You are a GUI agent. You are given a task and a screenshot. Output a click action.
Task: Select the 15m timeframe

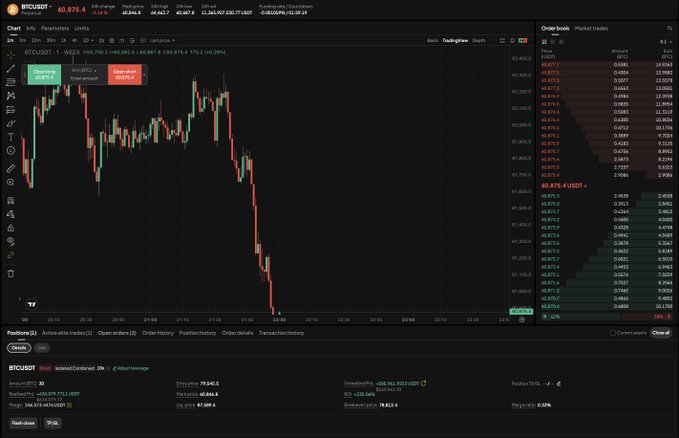point(36,40)
